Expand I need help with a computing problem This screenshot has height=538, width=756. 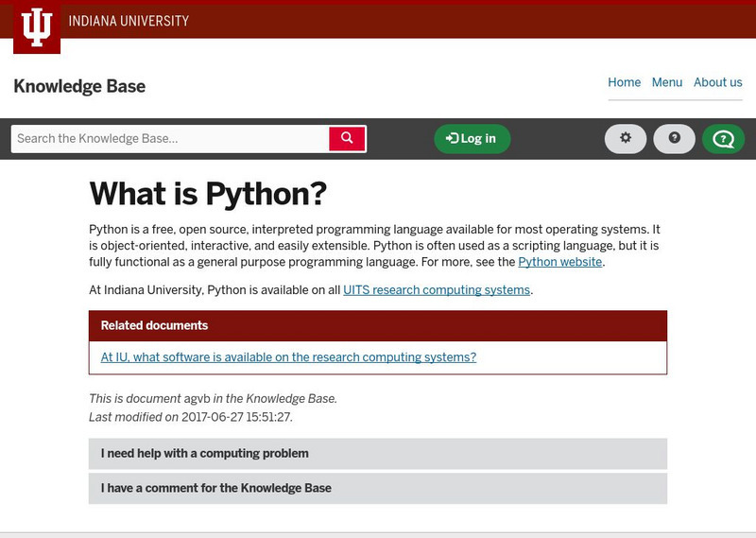coord(378,454)
